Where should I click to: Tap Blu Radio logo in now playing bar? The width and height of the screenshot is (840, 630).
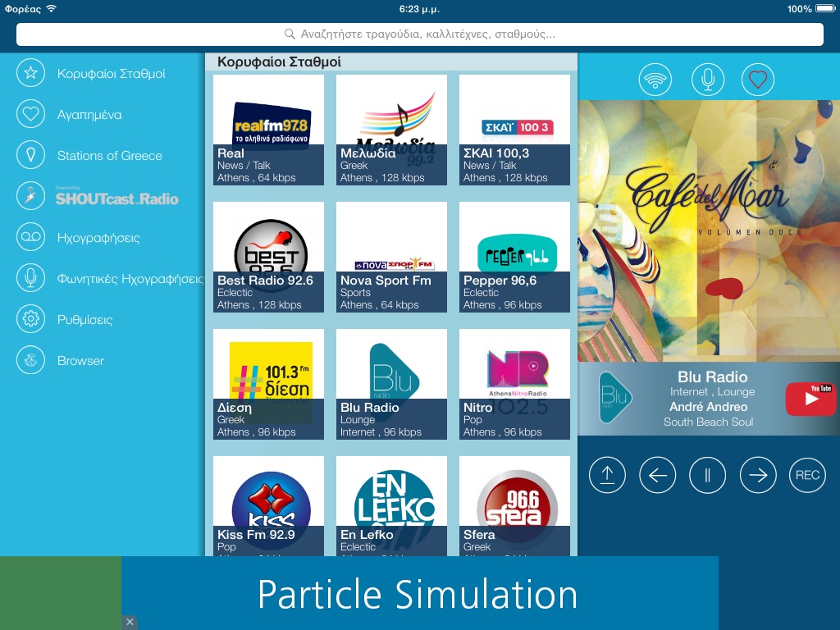pos(615,398)
